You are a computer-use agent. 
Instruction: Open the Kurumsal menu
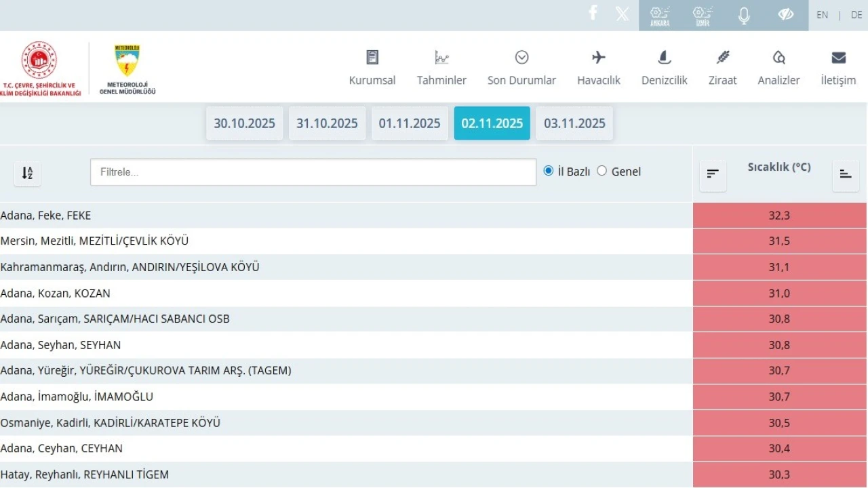372,68
